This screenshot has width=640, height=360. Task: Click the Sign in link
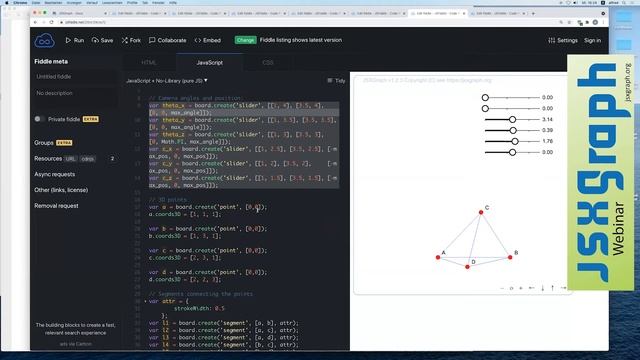(592, 40)
